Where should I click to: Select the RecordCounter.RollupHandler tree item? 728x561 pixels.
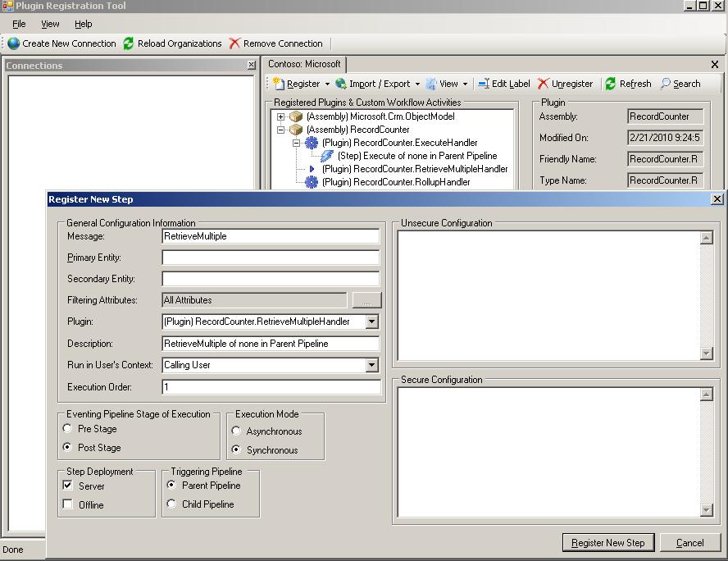pos(396,182)
